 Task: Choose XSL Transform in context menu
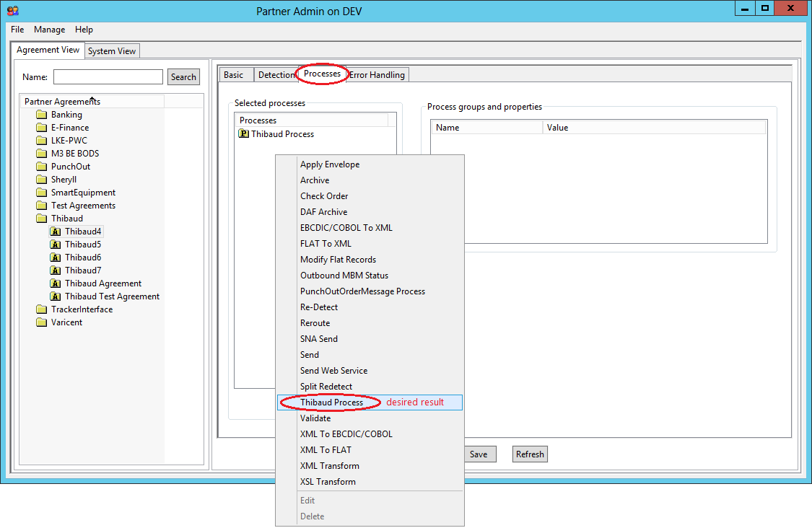(328, 482)
